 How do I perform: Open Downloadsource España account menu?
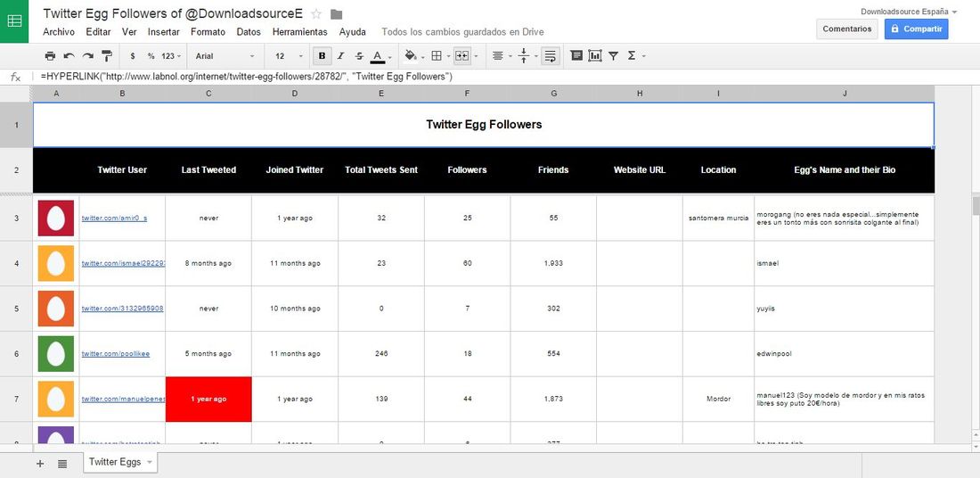[x=909, y=12]
